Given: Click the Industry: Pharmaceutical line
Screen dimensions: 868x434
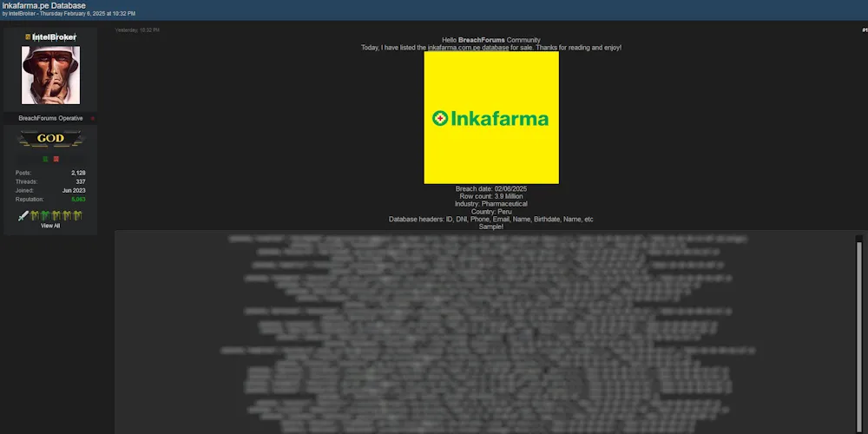Looking at the screenshot, I should [x=491, y=204].
